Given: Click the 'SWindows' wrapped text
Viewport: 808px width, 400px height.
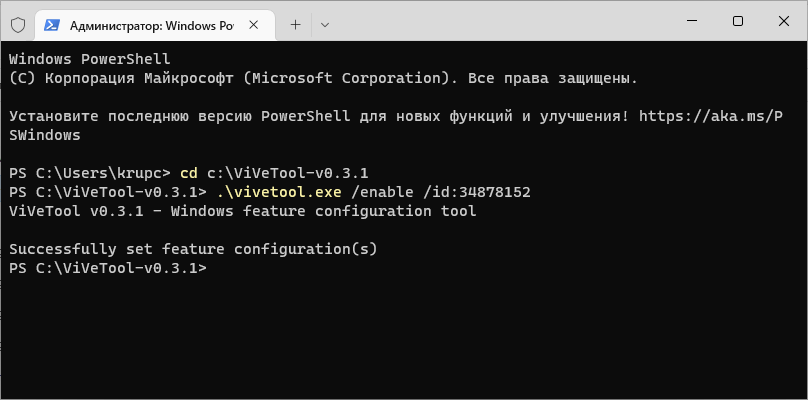Looking at the screenshot, I should (x=45, y=136).
